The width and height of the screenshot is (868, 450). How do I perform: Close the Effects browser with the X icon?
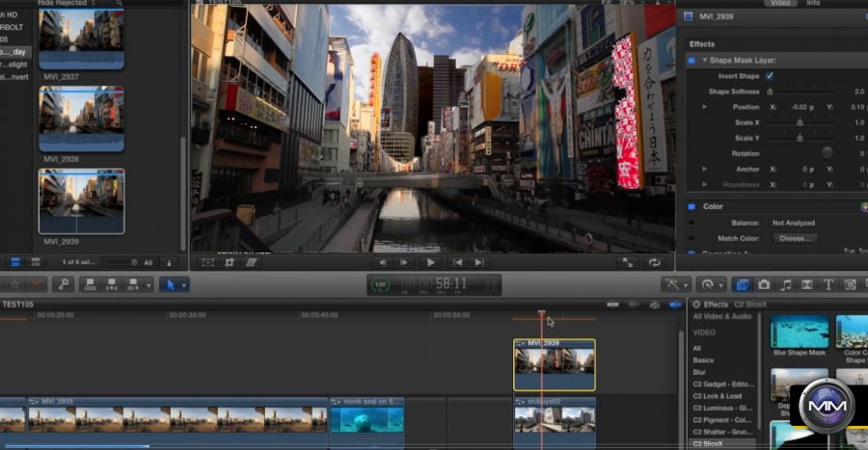tap(695, 304)
